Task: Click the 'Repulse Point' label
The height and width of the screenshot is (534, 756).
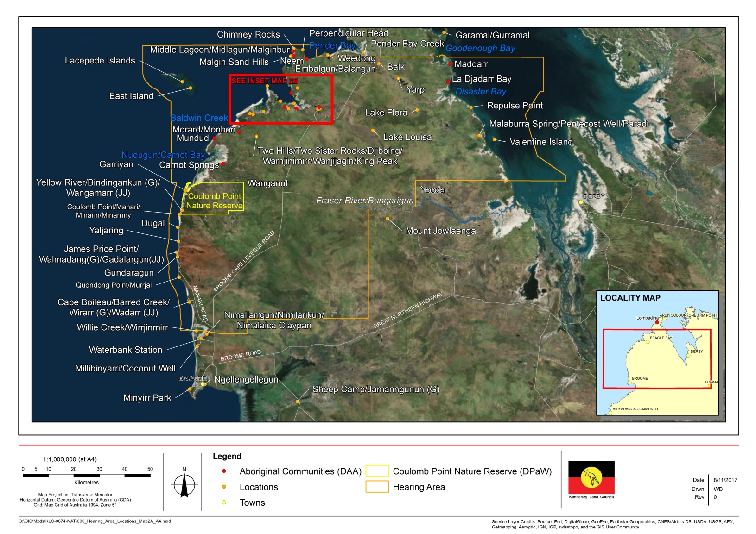Action: (x=515, y=106)
